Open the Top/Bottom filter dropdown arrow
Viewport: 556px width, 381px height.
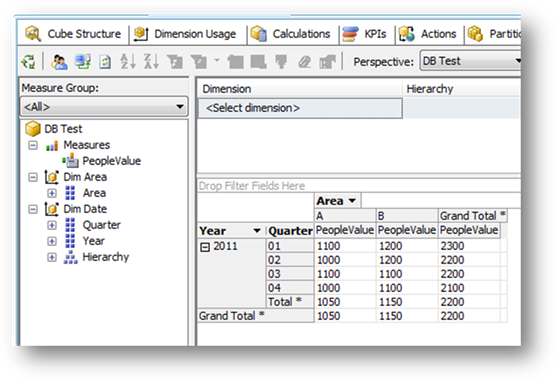[x=217, y=60]
